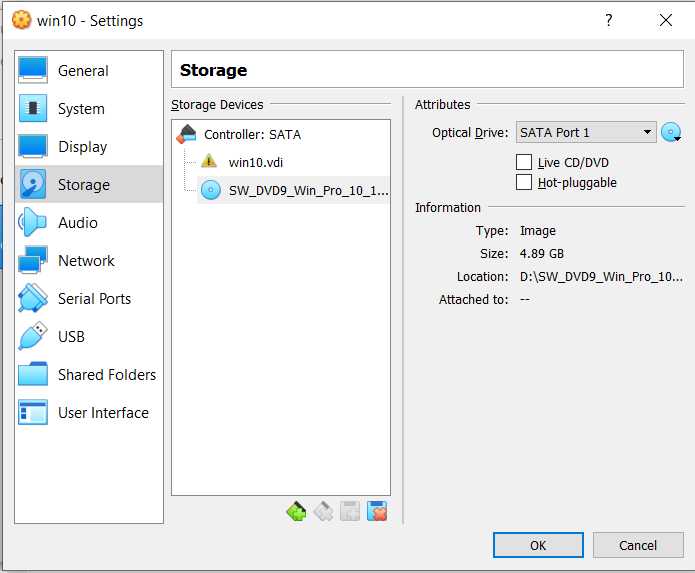Select the Storage category
Screen dimensions: 695x573
pos(89,184)
